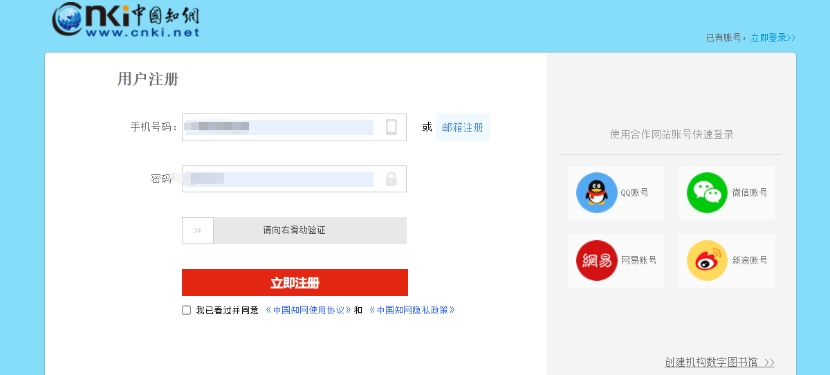Open 中国知网使用协议 link
This screenshot has width=830, height=375.
coord(309,310)
